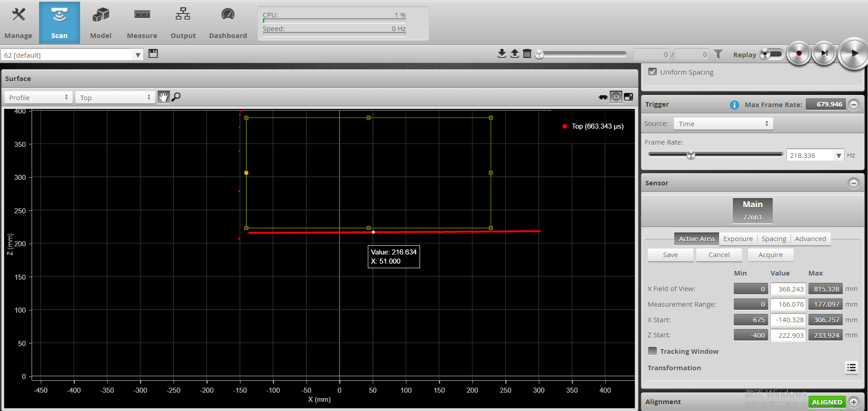This screenshot has height=411, width=868.
Task: Click the Trigger info icon
Action: pyautogui.click(x=734, y=105)
